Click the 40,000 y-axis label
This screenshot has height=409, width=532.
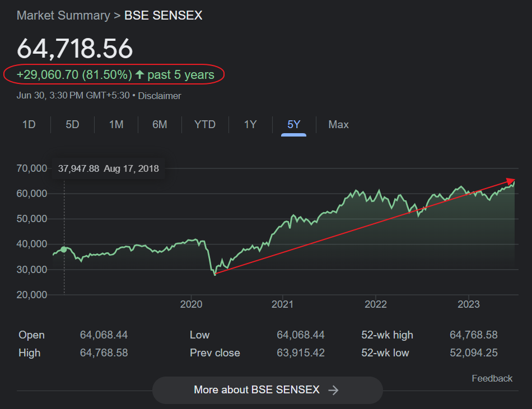(32, 244)
